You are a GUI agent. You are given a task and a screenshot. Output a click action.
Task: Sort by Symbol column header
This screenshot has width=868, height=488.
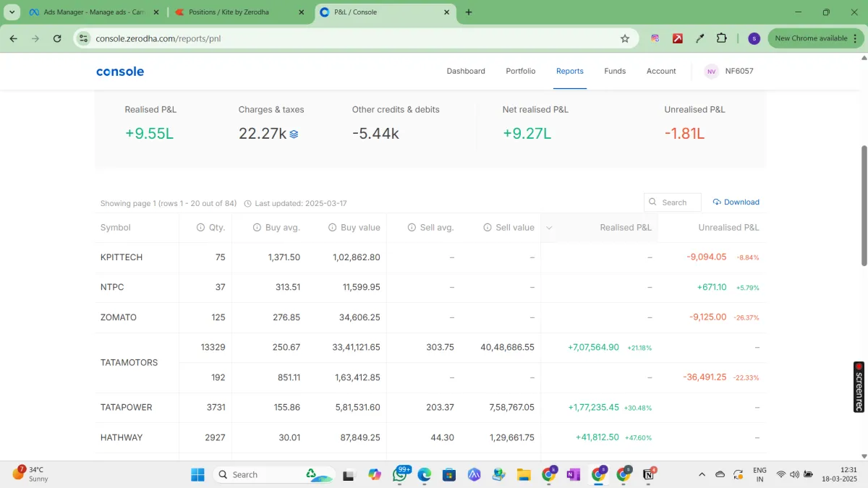[x=116, y=228]
